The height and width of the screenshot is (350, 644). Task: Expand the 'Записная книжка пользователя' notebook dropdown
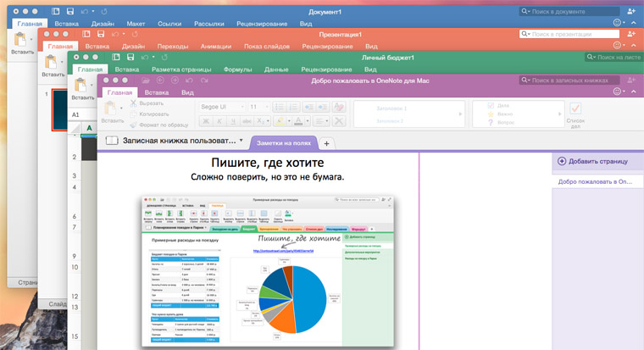(x=241, y=140)
